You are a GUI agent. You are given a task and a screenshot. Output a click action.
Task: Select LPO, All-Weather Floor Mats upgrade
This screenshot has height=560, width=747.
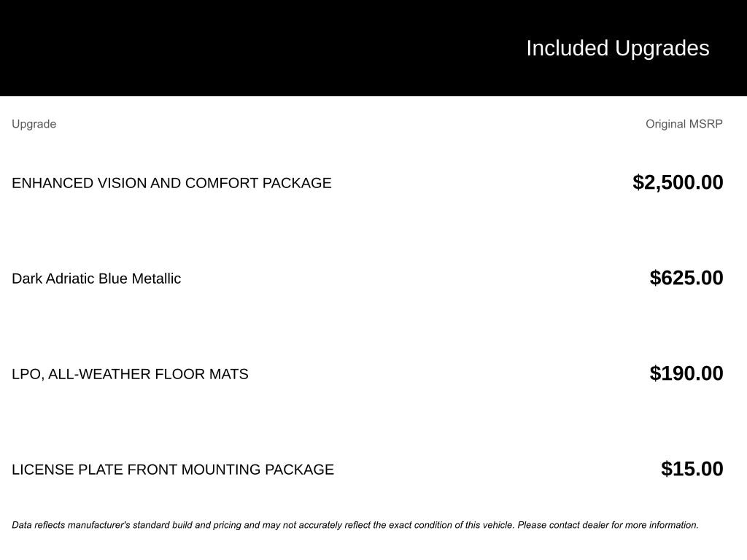click(x=130, y=374)
